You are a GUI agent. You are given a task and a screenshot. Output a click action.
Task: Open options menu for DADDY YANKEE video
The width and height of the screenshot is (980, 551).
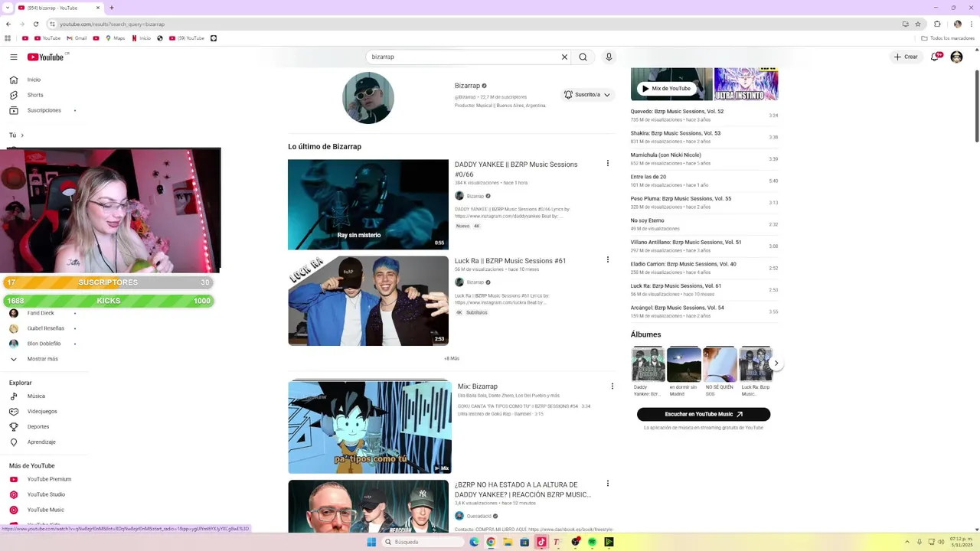point(608,163)
